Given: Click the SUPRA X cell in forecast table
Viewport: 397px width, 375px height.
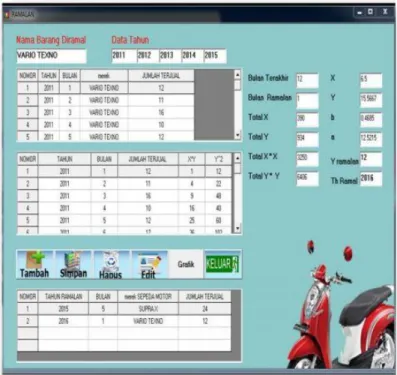Looking at the screenshot, I should [x=148, y=309].
